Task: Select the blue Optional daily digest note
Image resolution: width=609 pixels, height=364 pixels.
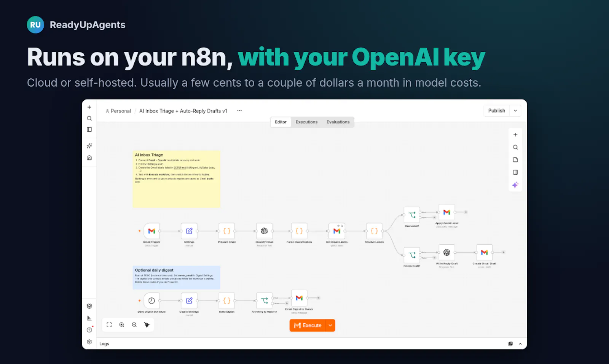Action: [176, 277]
